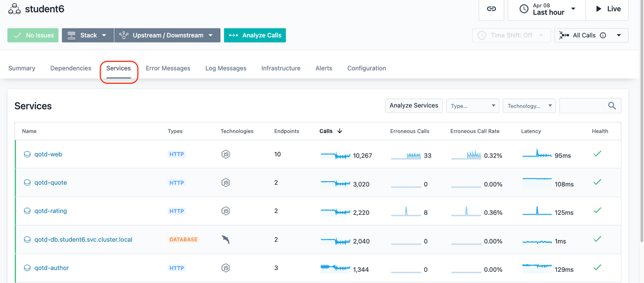Click the service icon beside qotd-web

point(27,154)
